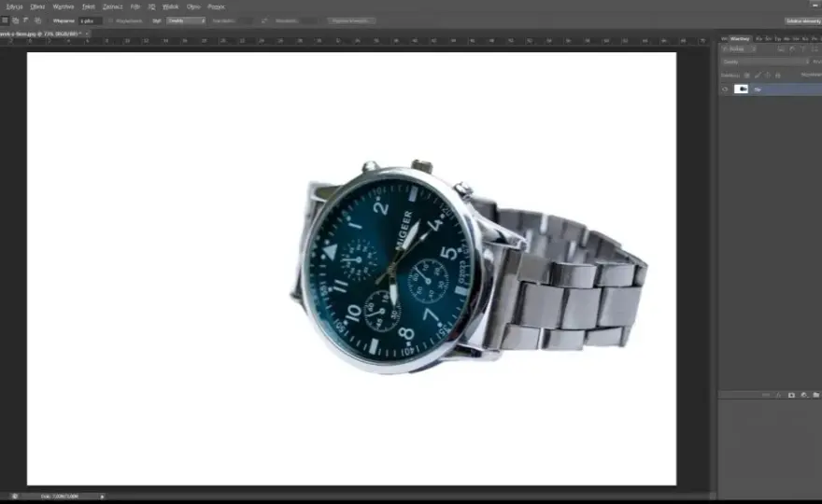The width and height of the screenshot is (822, 504).
Task: Click the lock all padlock icon
Action: coord(778,76)
